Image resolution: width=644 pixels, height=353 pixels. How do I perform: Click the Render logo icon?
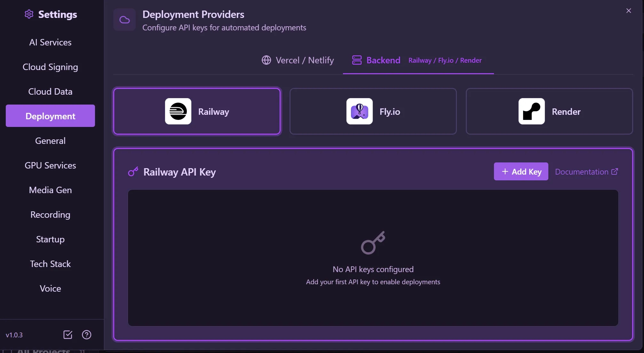point(532,111)
